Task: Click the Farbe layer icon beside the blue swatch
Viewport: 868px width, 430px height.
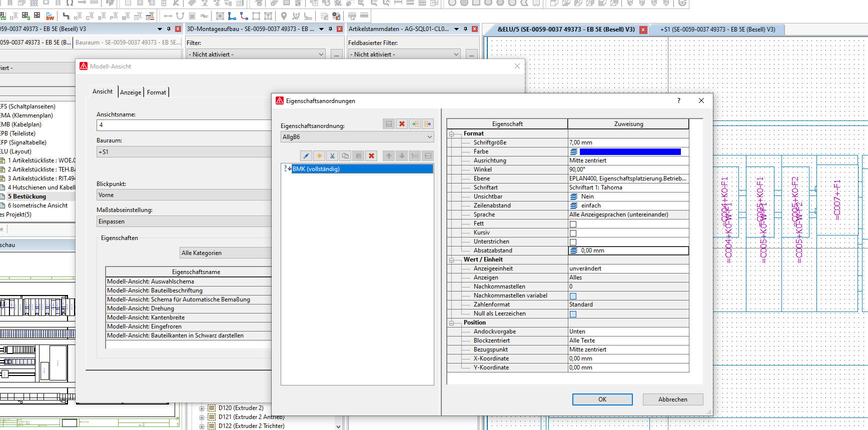Action: click(x=574, y=151)
